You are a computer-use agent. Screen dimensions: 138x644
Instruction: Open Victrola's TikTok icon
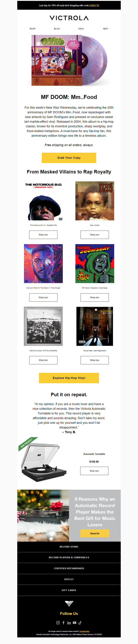pos(80,623)
